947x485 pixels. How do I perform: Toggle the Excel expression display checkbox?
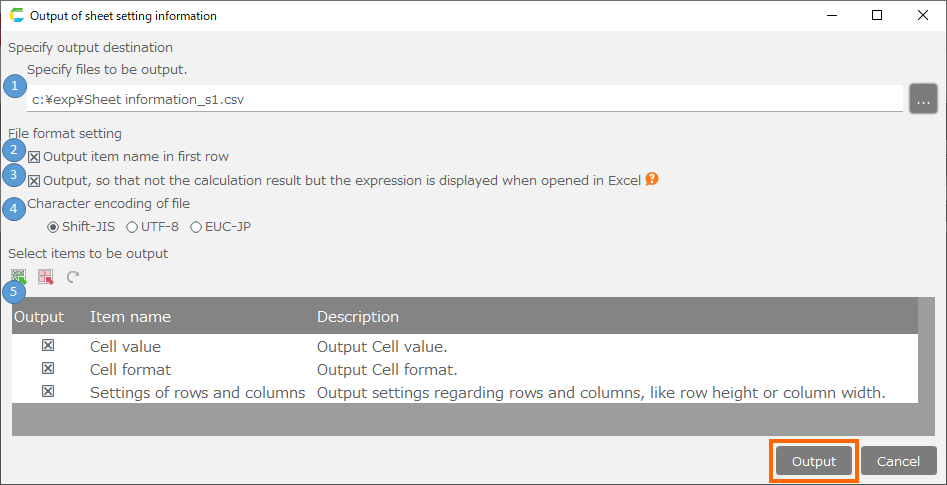pos(35,181)
